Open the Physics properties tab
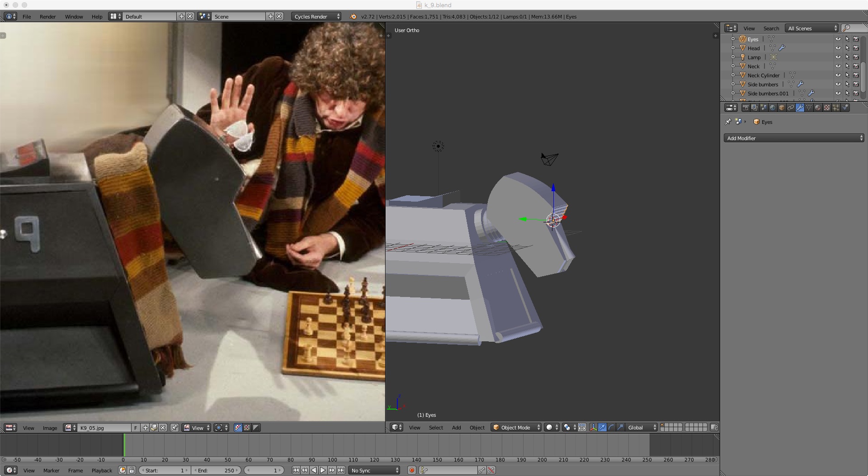This screenshot has height=476, width=868. click(x=845, y=108)
